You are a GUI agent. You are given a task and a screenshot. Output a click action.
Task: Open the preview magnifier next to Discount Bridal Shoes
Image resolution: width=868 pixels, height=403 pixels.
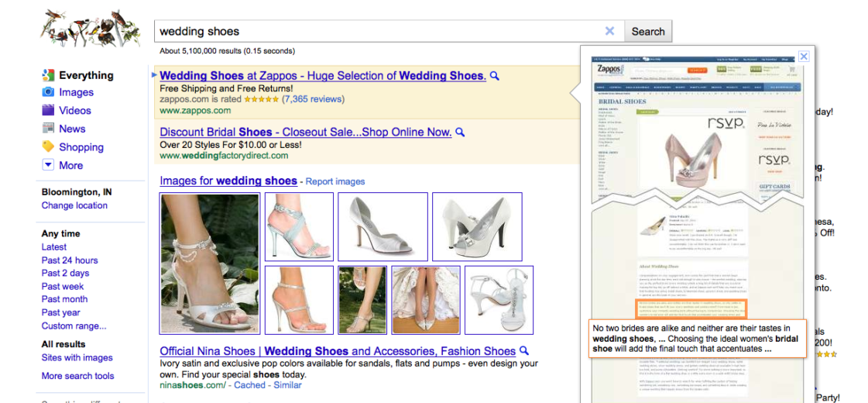460,133
